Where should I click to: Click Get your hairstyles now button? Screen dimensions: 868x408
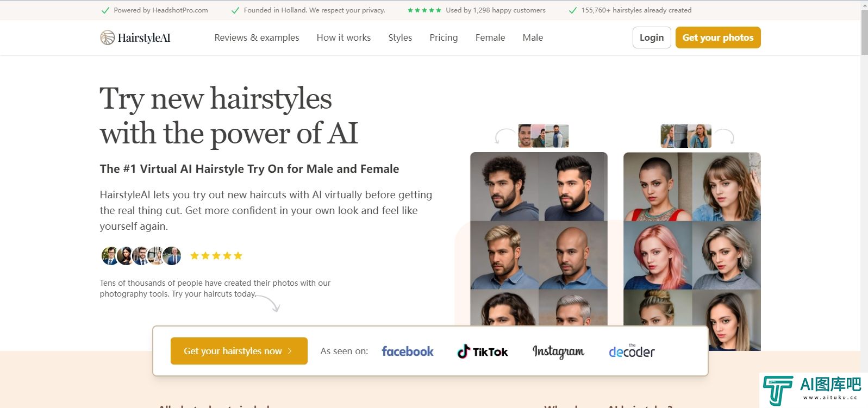point(239,351)
